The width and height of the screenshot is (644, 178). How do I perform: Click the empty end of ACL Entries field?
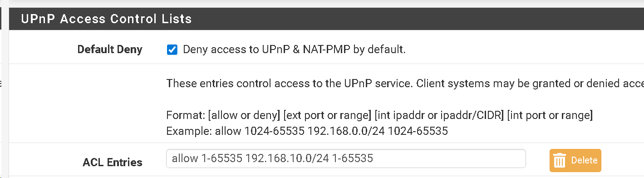(449, 158)
